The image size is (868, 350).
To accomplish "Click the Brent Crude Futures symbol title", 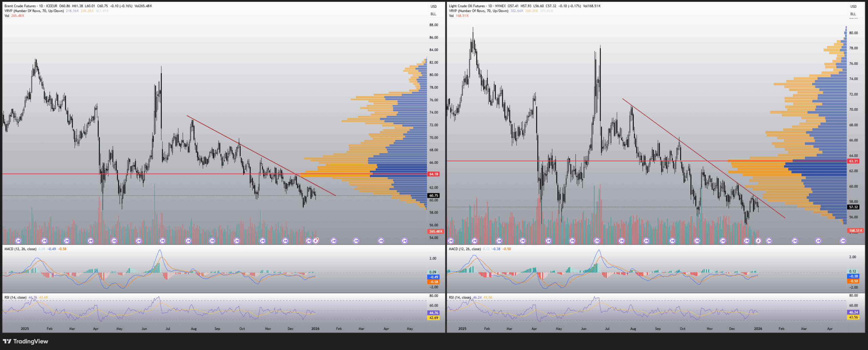I will click(x=20, y=6).
